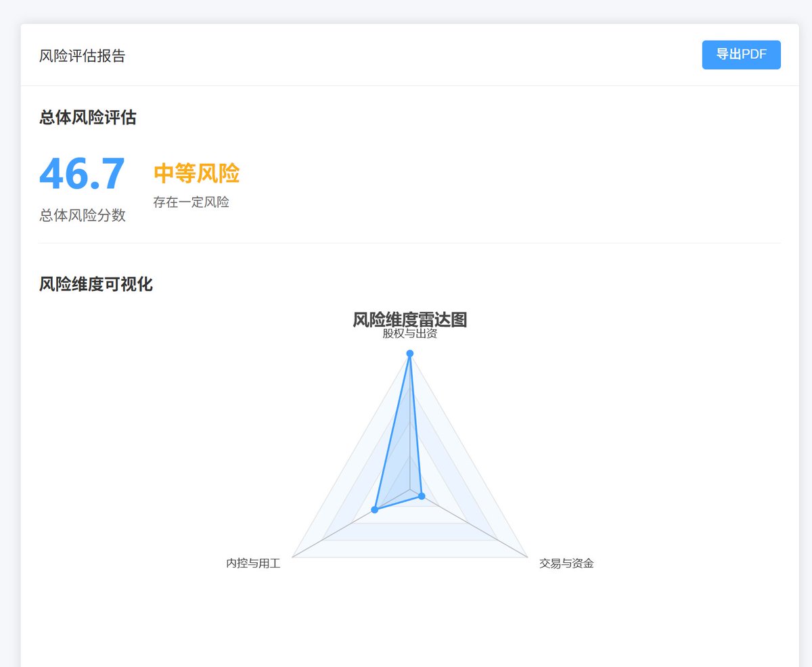Click the 46.7 overall risk score

[83, 174]
